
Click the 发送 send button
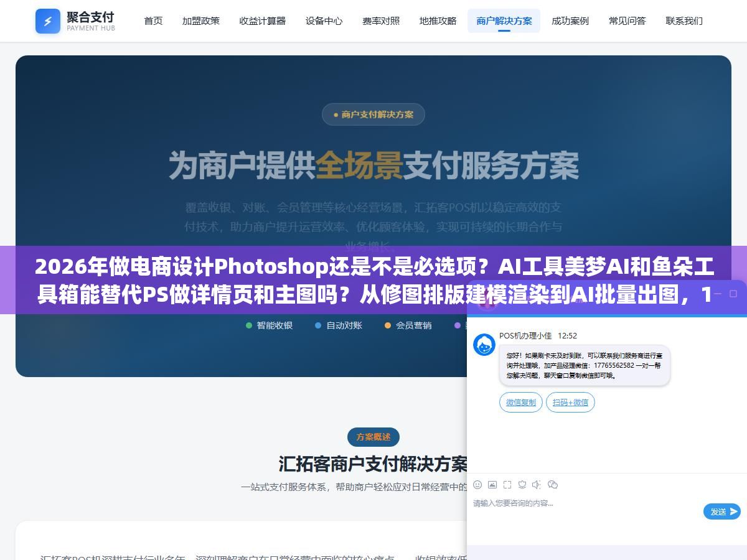click(x=722, y=511)
